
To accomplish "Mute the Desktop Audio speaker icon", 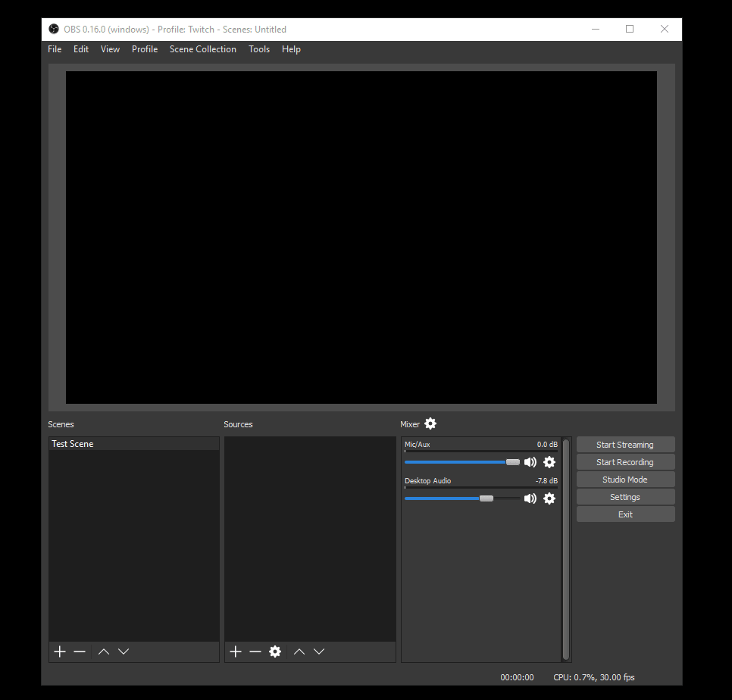I will [x=530, y=498].
